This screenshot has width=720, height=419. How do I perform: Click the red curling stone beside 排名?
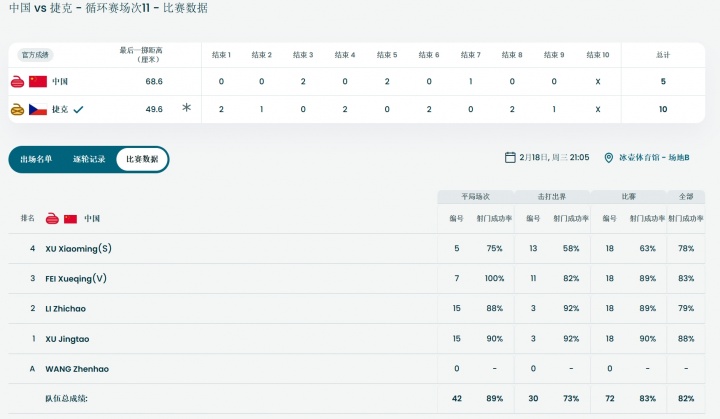(x=51, y=218)
